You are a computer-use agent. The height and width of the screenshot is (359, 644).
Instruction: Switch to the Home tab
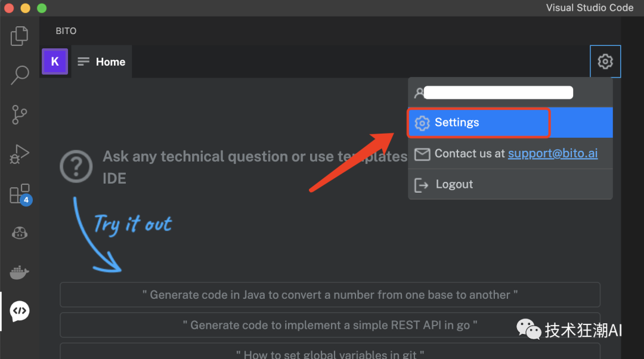[x=102, y=62]
